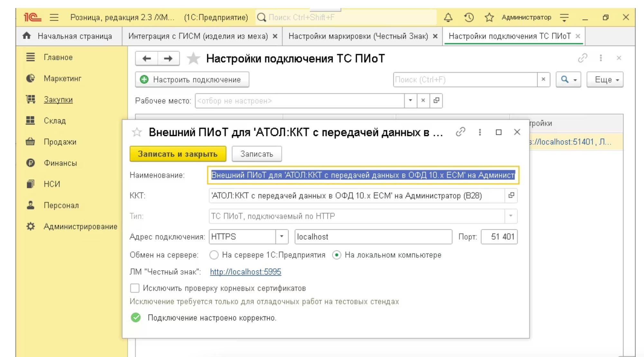The width and height of the screenshot is (644, 357).
Task: Open the history clock icon
Action: pyautogui.click(x=469, y=17)
